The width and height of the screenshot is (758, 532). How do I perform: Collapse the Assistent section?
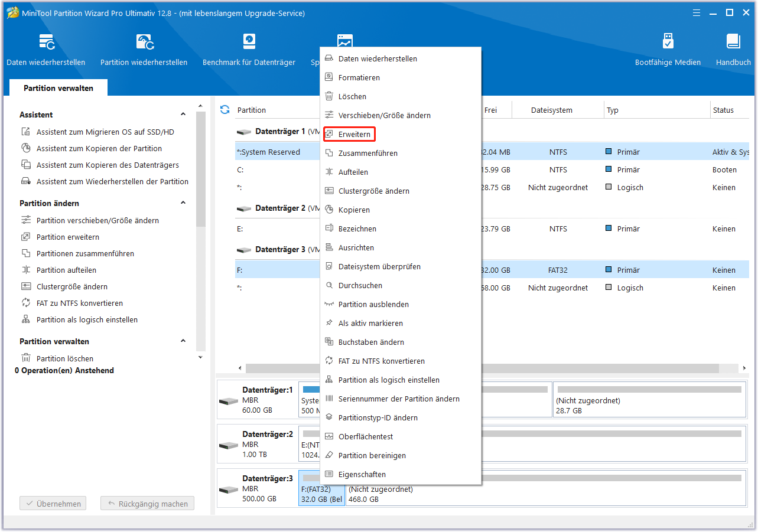coord(183,115)
